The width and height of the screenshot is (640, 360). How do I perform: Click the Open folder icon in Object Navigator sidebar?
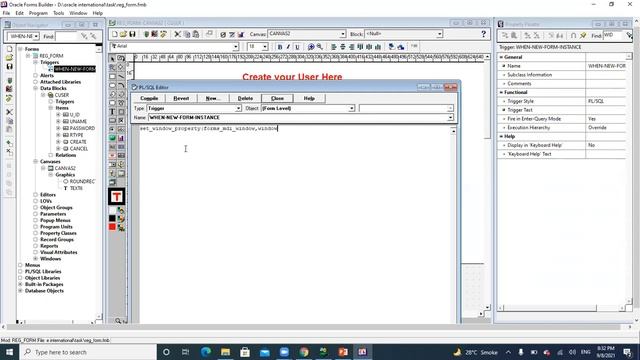(9, 58)
